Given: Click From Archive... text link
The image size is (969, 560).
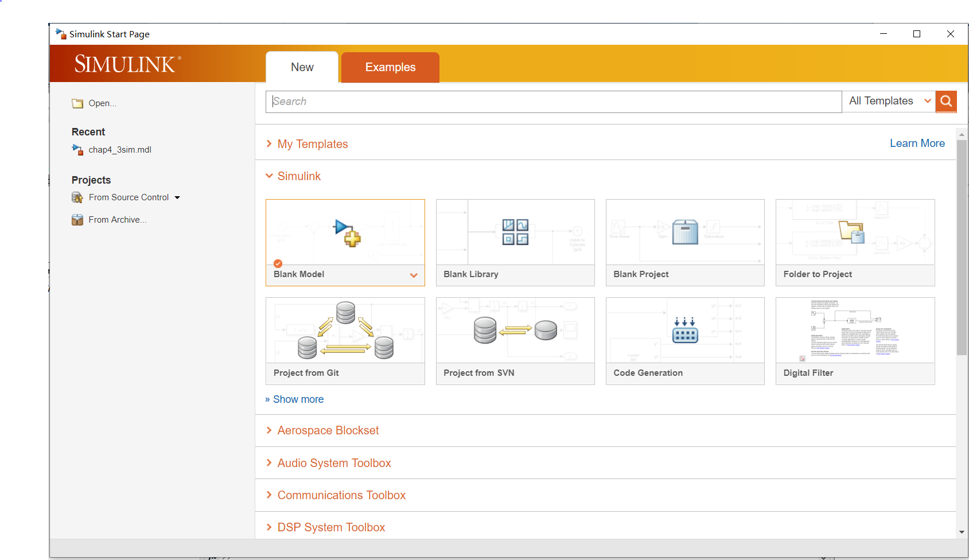Looking at the screenshot, I should 118,220.
